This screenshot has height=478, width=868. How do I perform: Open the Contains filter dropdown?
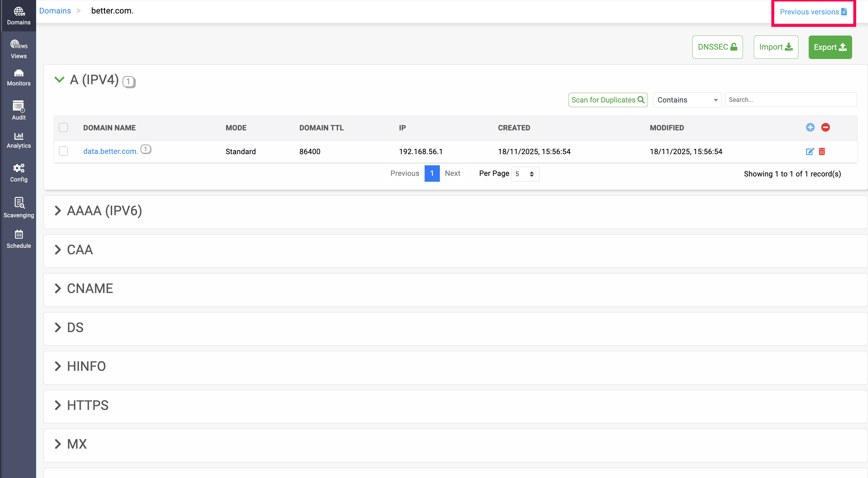coord(687,100)
